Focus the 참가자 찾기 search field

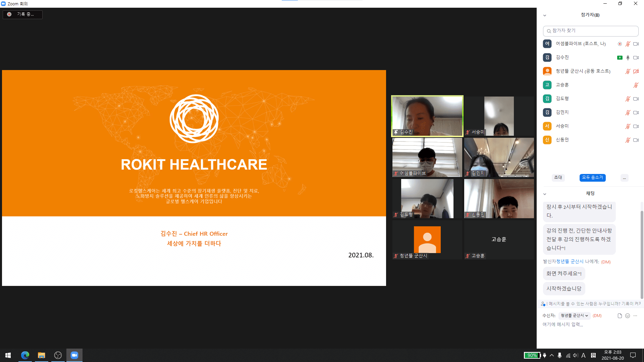click(x=591, y=31)
